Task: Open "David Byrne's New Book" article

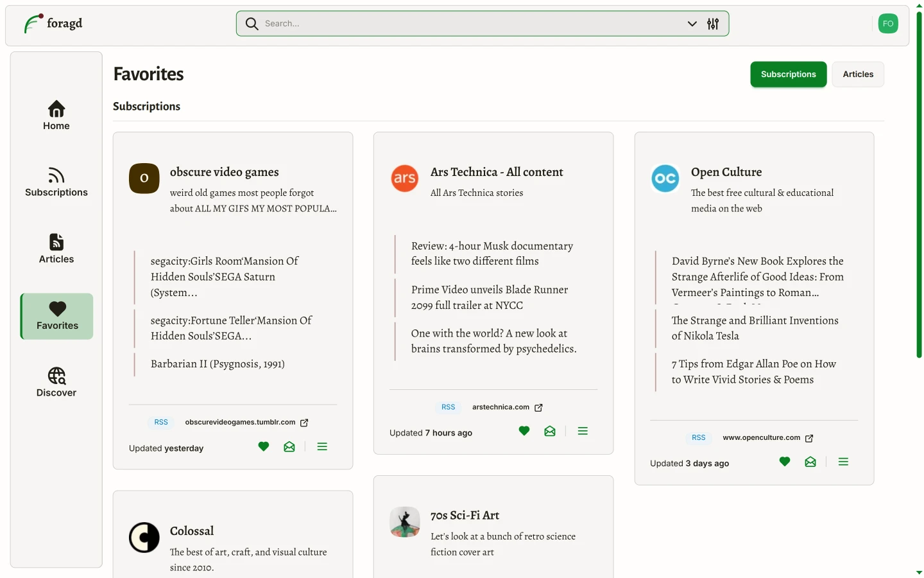Action: [758, 277]
